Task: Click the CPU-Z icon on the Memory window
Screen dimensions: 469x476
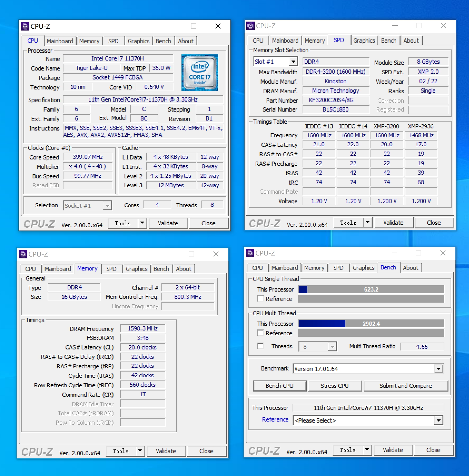Action: (22, 254)
